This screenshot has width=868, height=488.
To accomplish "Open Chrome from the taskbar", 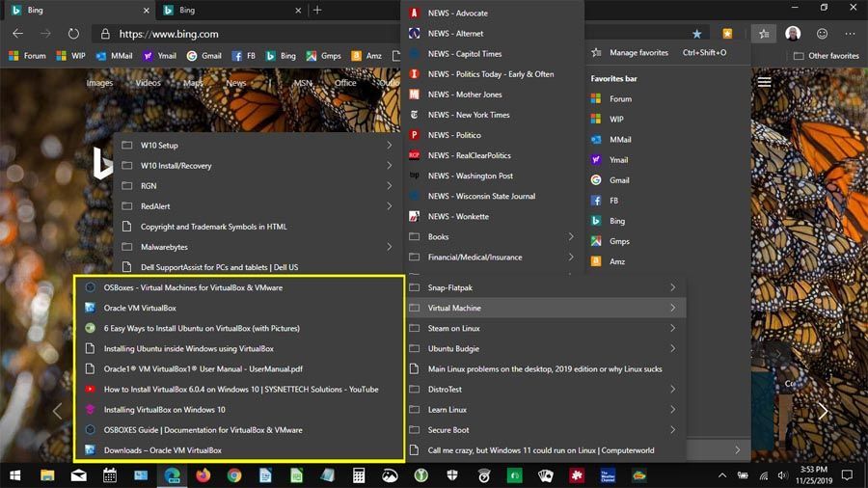I will (234, 475).
